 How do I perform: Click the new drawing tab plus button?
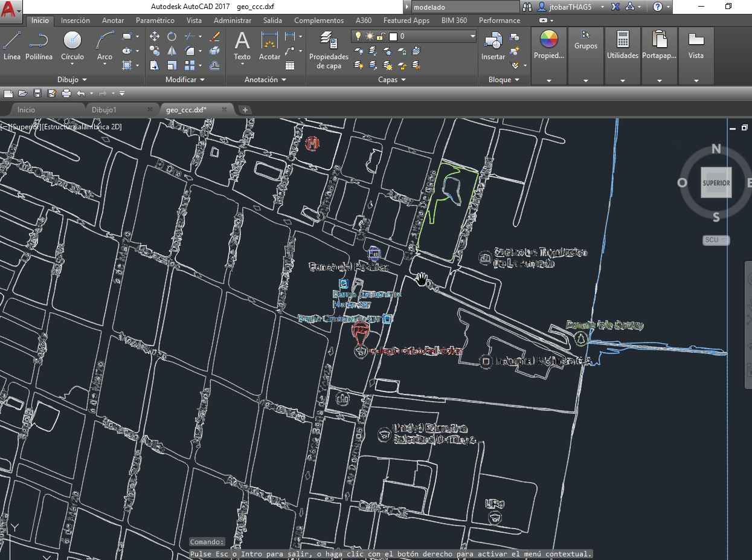(245, 110)
